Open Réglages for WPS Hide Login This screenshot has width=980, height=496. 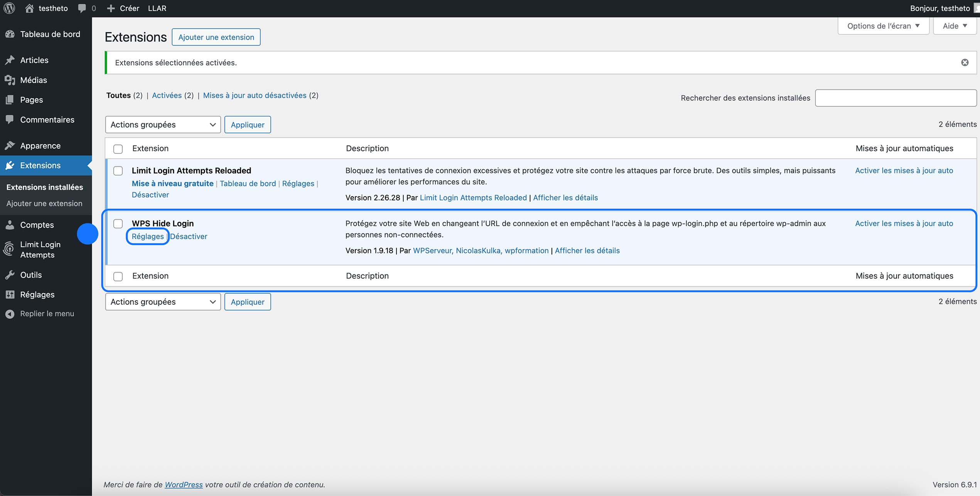[147, 236]
